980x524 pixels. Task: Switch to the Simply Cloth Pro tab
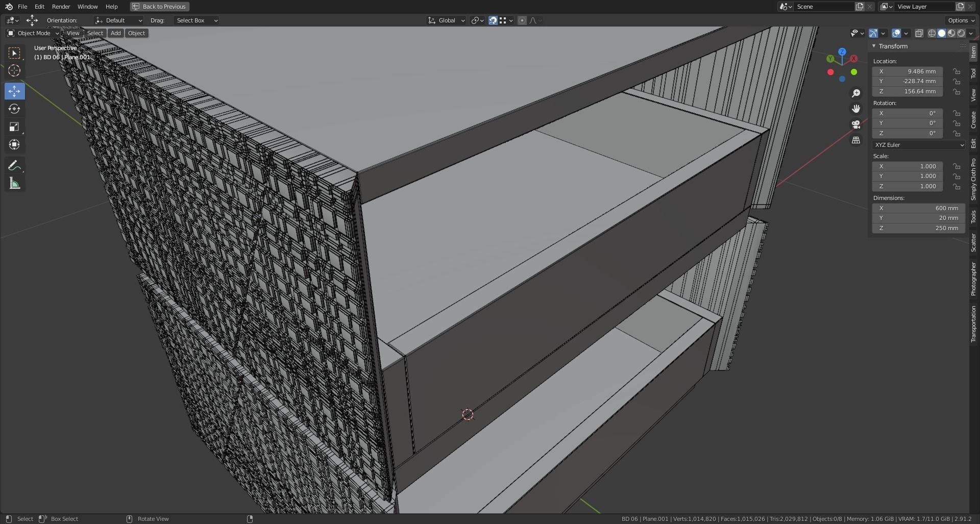[x=973, y=179]
